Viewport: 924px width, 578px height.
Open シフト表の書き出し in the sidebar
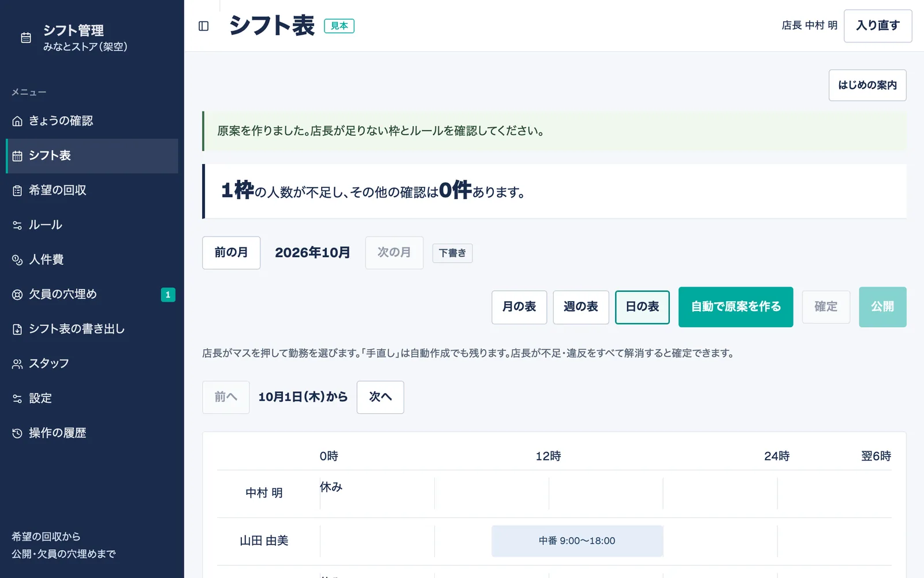pos(92,329)
